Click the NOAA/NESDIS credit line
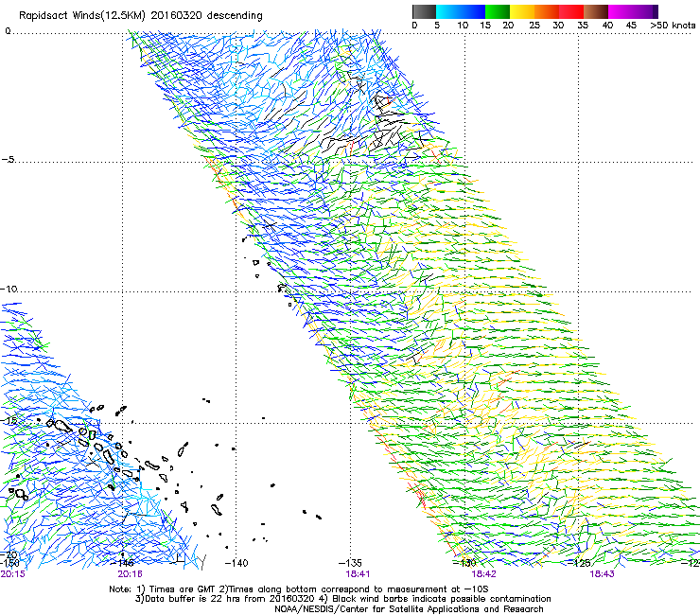Viewport: 700px width, 615px height. tap(409, 609)
